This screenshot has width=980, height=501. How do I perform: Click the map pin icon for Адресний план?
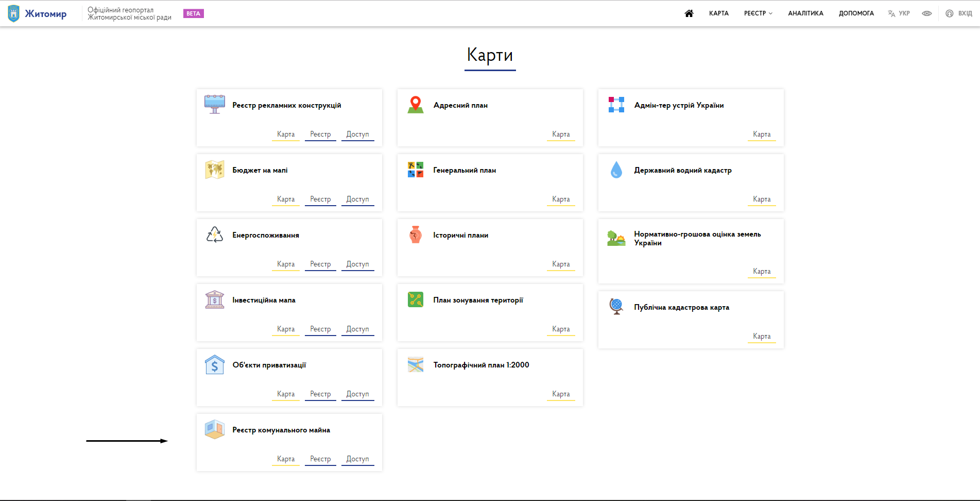point(416,105)
